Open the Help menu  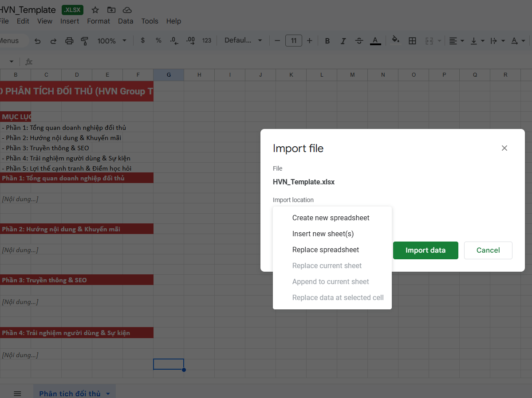click(173, 21)
